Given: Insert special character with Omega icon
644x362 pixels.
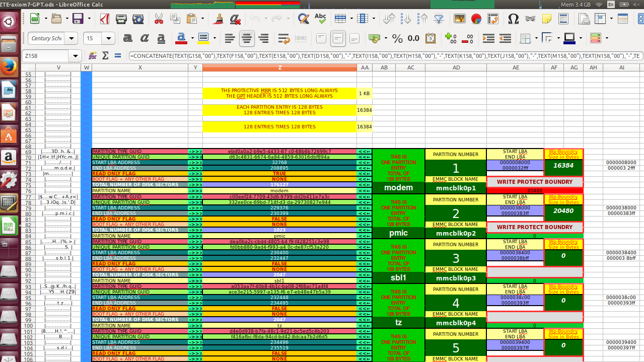Looking at the screenshot, I should (513, 19).
